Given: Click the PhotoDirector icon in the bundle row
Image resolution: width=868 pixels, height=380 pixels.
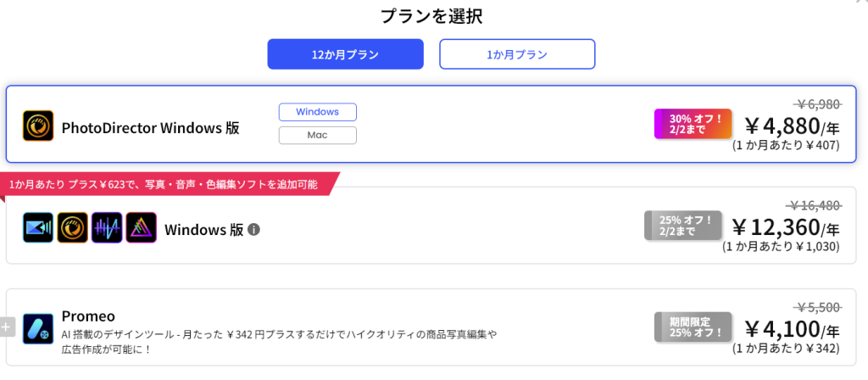Looking at the screenshot, I should click(x=72, y=228).
